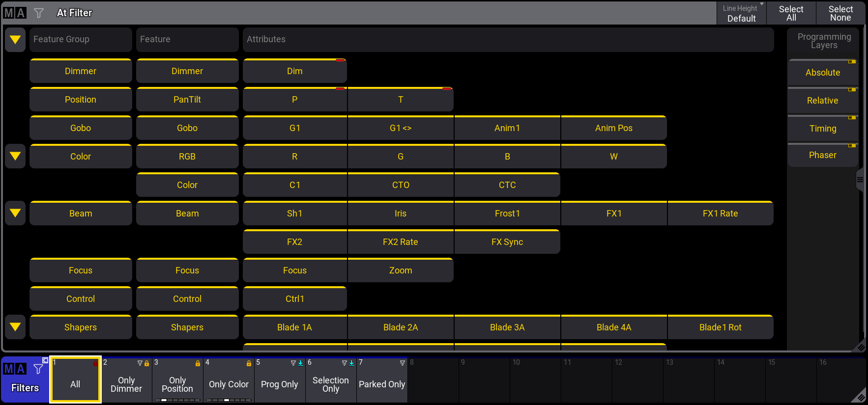Click the MA logo in At Filter title bar
Screen dimensions: 868x405
click(x=14, y=13)
